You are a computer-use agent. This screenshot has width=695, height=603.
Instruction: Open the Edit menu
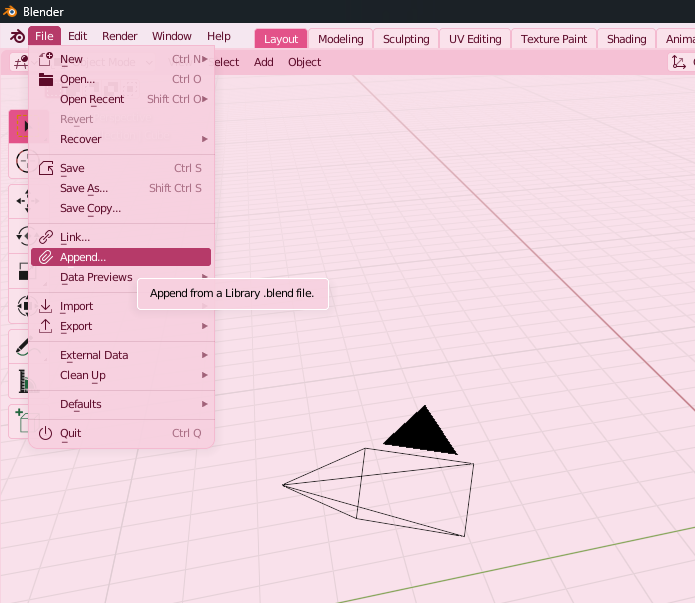(78, 36)
